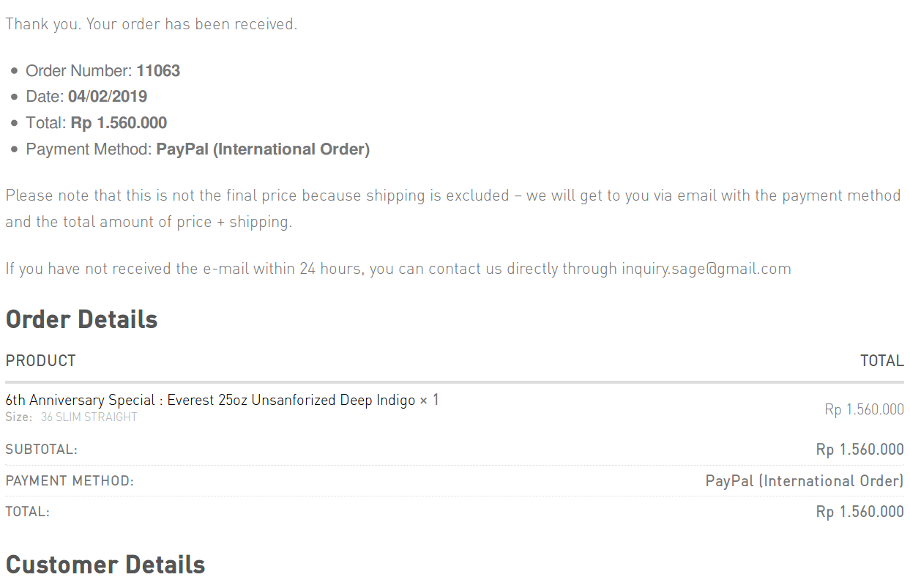Click the PayPal value in the PAYMENT METHOD row

click(x=804, y=481)
